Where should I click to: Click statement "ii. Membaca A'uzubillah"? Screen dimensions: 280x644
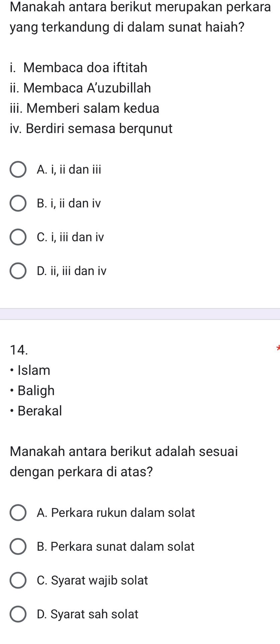(x=81, y=88)
